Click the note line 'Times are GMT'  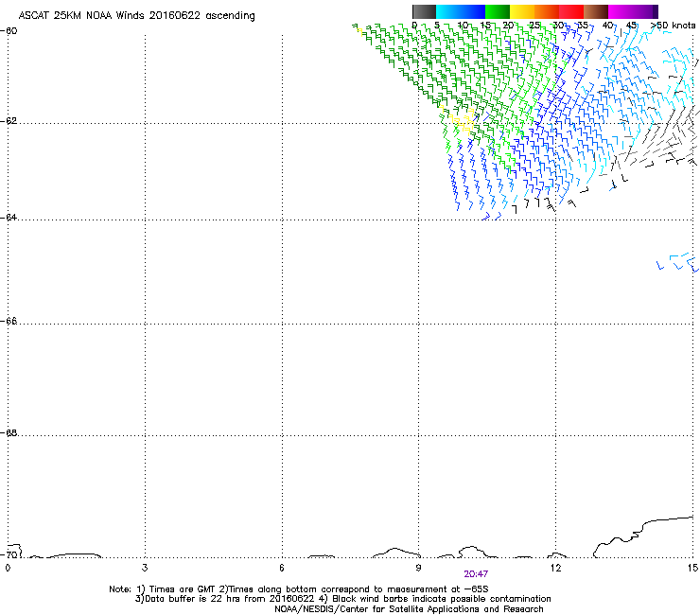tap(299, 589)
